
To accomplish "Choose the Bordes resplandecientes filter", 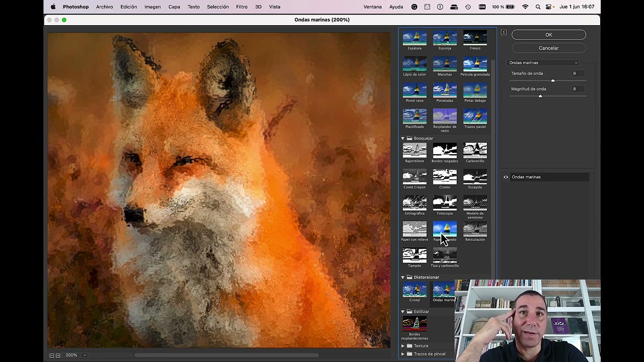I will coord(415,324).
